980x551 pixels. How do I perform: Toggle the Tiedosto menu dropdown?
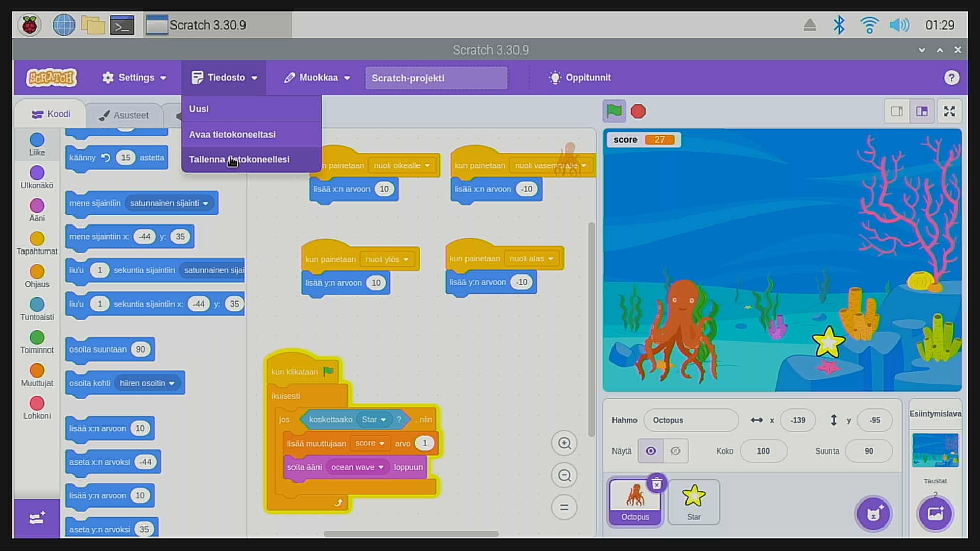coord(224,78)
